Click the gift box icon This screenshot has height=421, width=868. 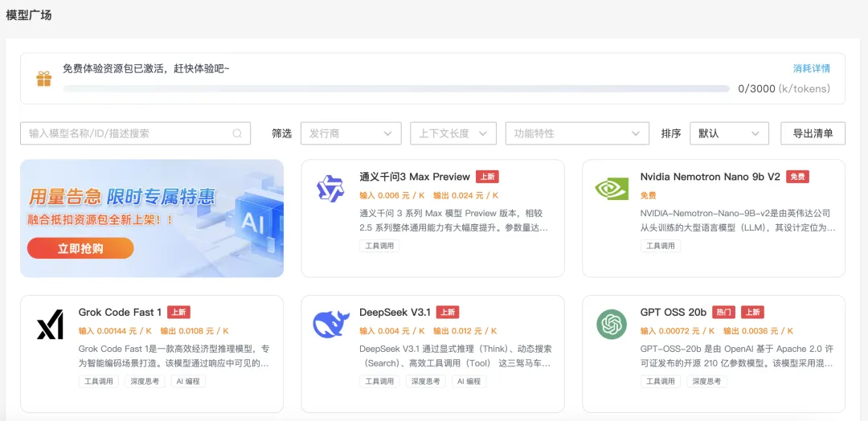coord(43,79)
